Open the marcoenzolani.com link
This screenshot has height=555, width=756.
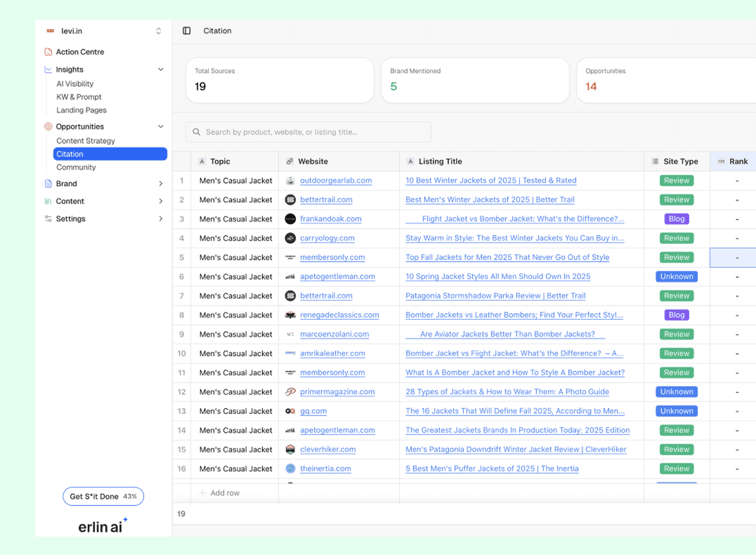click(x=334, y=334)
